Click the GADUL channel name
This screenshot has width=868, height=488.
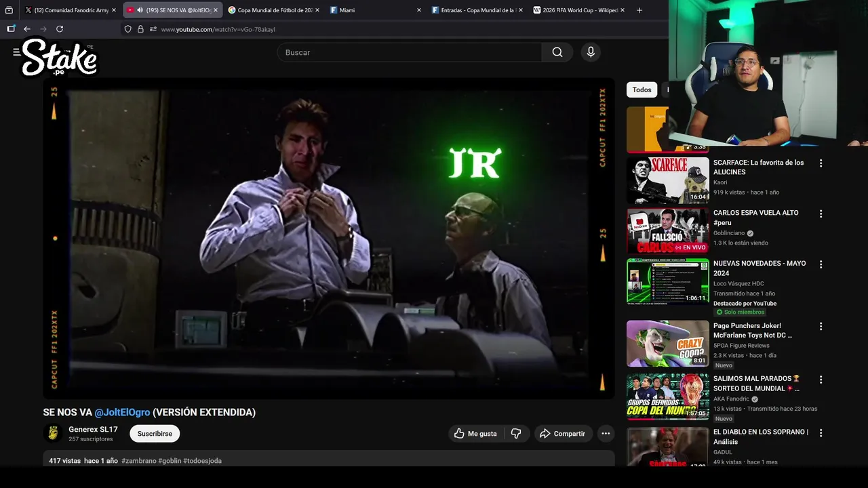723,452
